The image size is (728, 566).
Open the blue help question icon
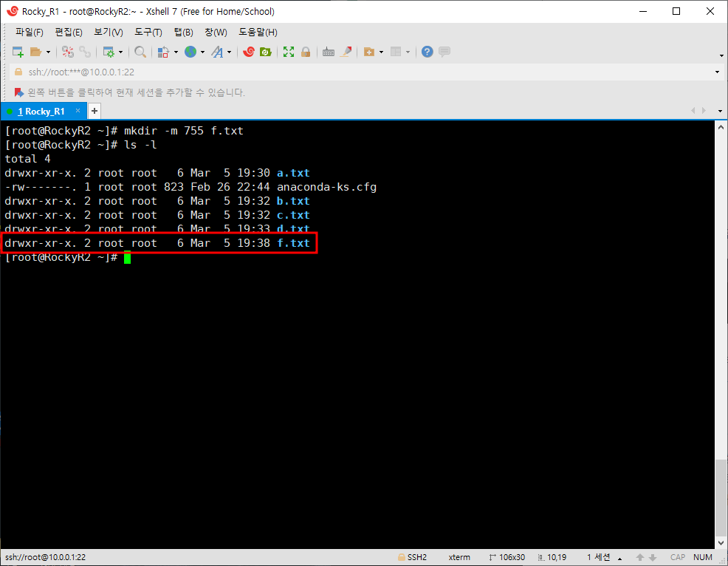[427, 52]
